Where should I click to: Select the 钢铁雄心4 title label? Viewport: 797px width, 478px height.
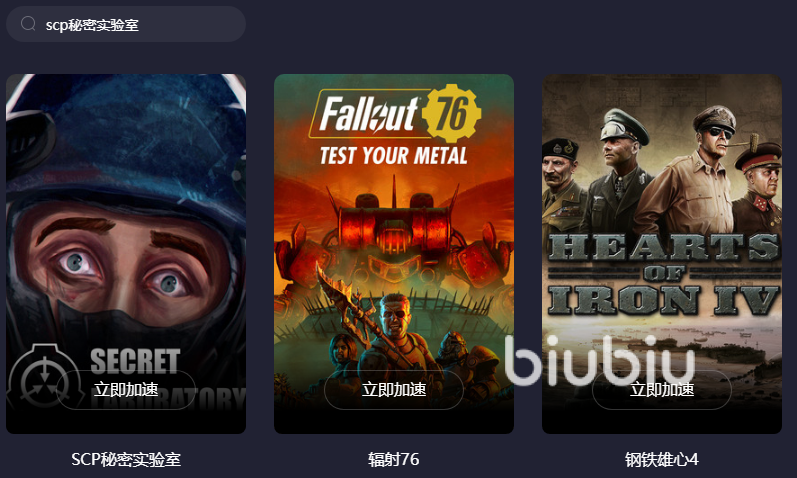coord(662,460)
